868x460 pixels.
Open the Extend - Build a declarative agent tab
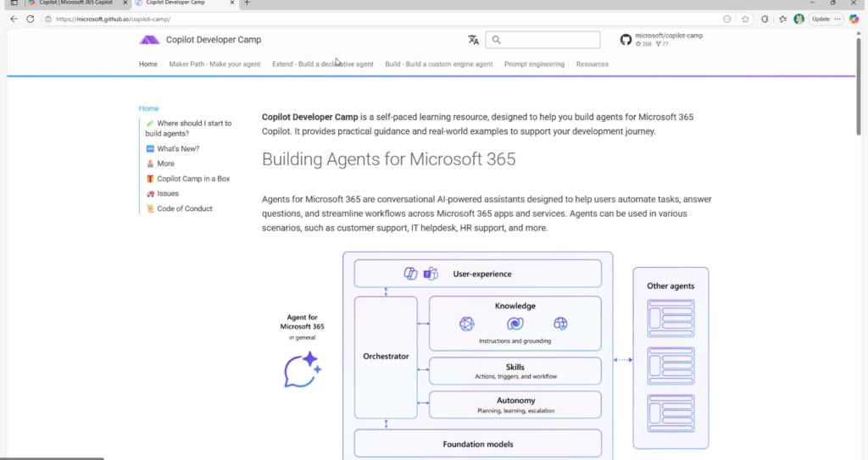323,64
